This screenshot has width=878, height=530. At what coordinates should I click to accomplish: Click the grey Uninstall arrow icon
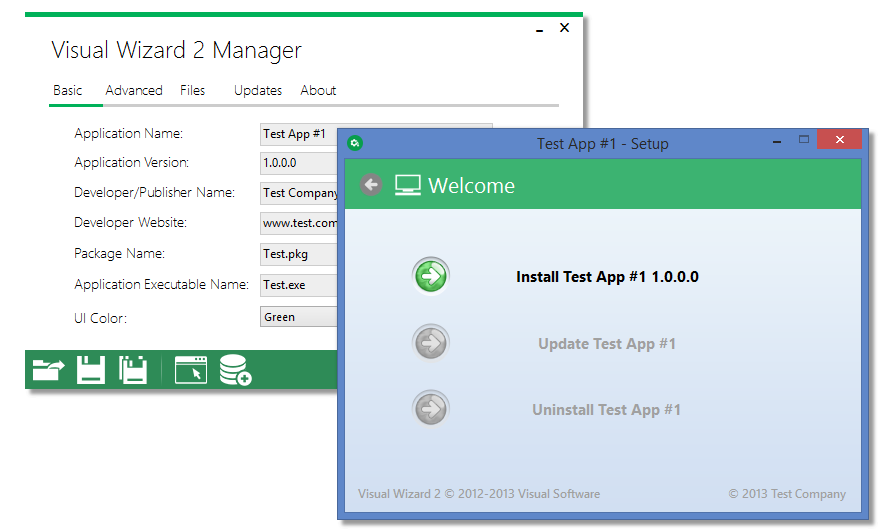coord(431,410)
